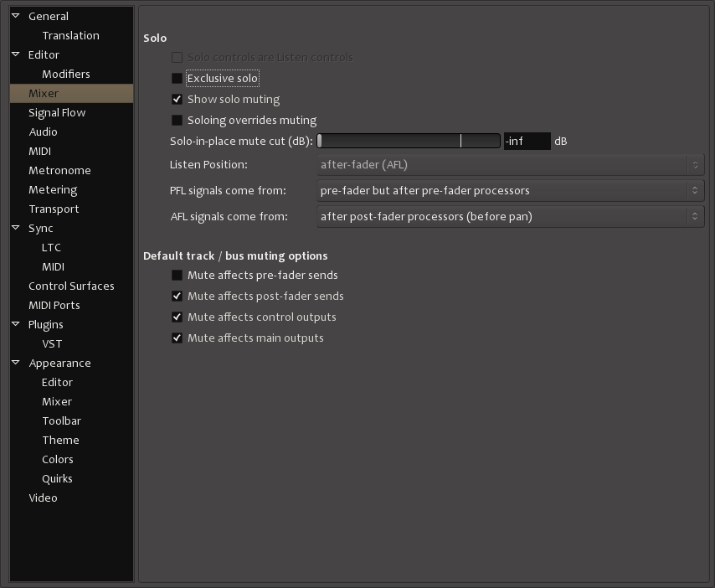Open LTC sync preferences page
This screenshot has width=715, height=588.
(51, 248)
